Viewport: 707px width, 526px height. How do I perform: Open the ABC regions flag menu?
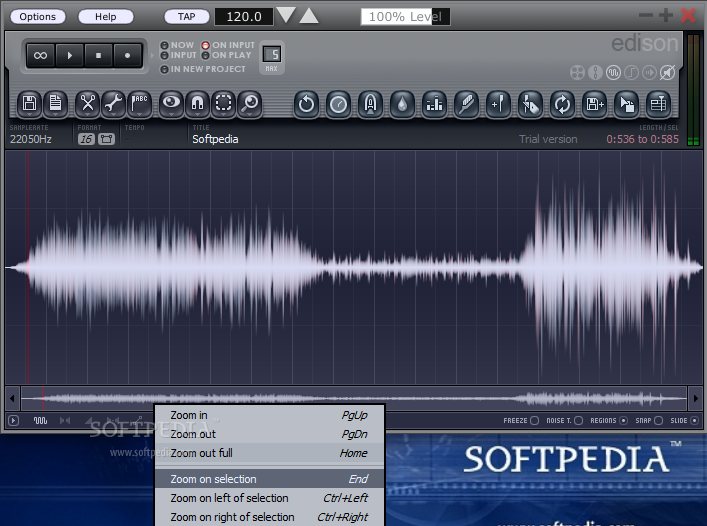pyautogui.click(x=139, y=104)
